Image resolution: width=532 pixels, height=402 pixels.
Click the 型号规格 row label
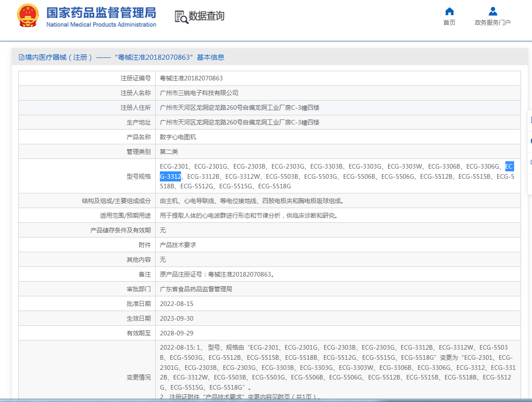[139, 176]
